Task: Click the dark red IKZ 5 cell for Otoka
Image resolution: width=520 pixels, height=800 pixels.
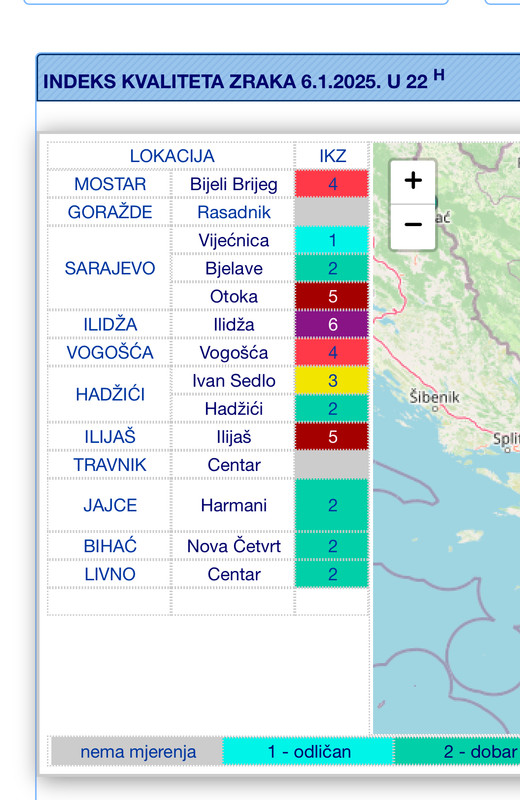Action: 332,296
